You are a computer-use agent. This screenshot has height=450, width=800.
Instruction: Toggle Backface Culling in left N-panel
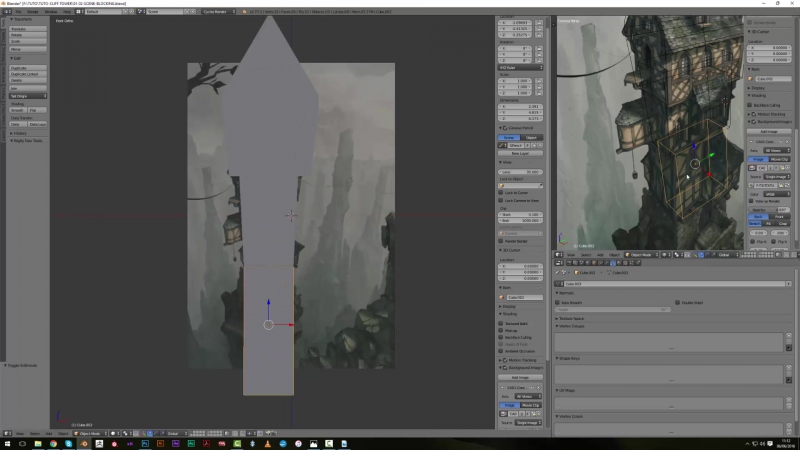click(x=501, y=337)
